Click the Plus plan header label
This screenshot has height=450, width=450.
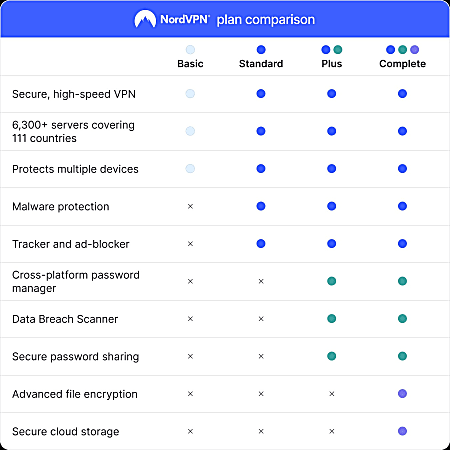coord(332,64)
